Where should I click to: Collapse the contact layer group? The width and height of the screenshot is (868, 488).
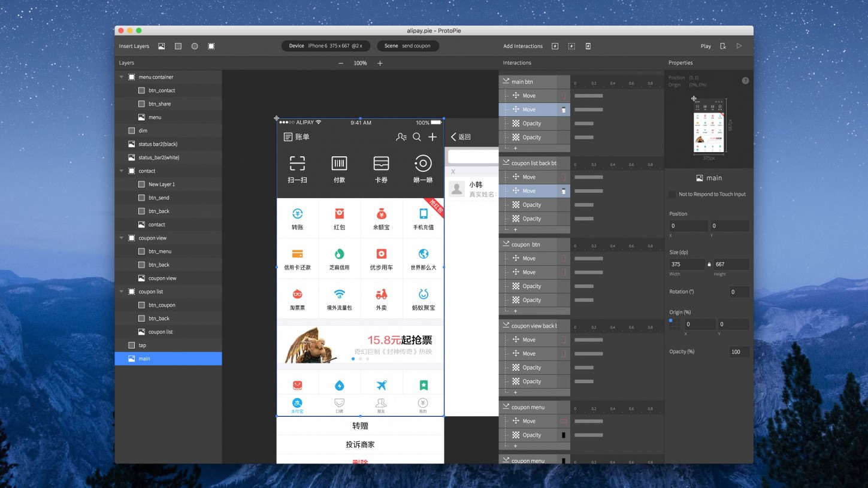pyautogui.click(x=122, y=171)
